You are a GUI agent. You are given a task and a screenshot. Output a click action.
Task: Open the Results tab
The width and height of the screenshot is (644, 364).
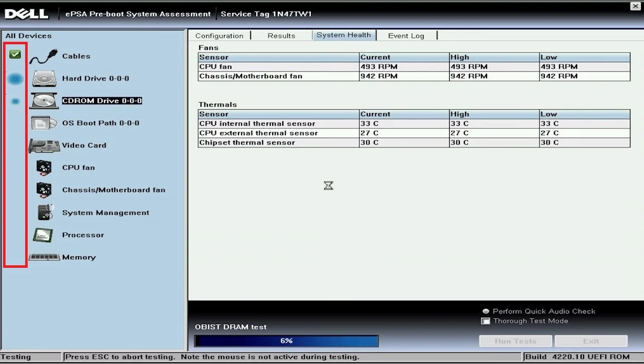281,36
